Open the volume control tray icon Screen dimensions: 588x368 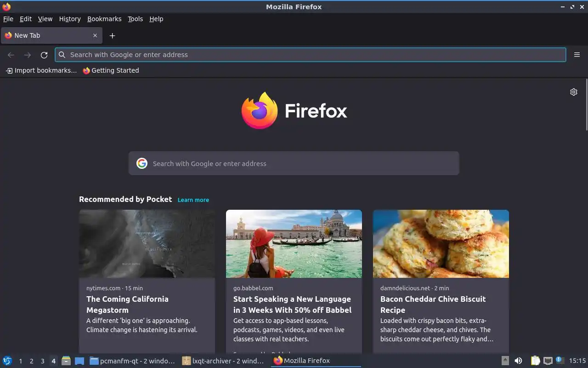(518, 361)
